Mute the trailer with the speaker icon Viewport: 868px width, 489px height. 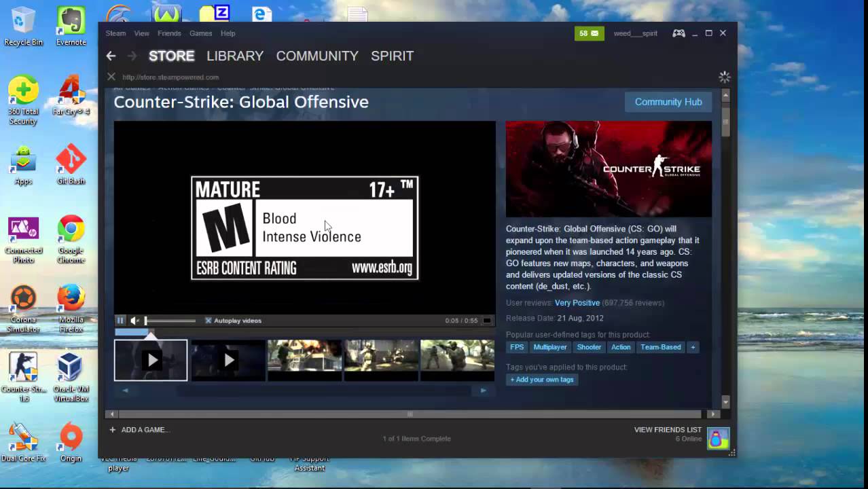pos(135,321)
